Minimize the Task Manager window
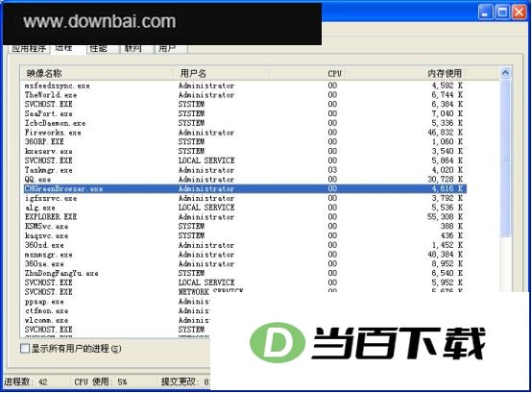The width and height of the screenshot is (532, 393). point(486,12)
